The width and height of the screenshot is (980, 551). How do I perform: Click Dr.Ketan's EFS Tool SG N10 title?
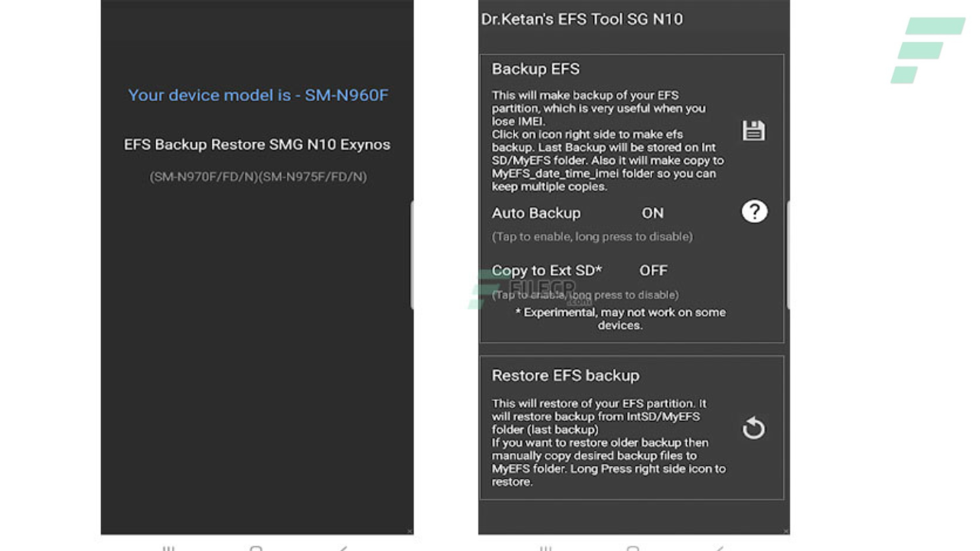(581, 19)
